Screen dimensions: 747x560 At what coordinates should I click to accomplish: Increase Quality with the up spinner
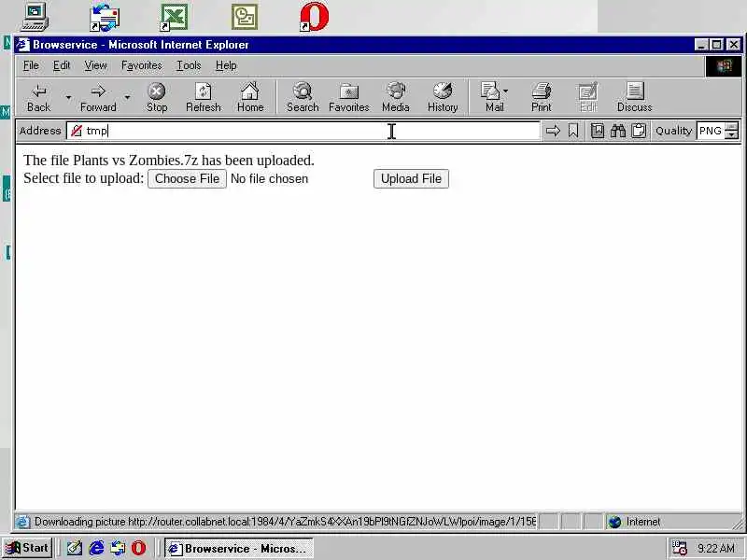click(731, 126)
